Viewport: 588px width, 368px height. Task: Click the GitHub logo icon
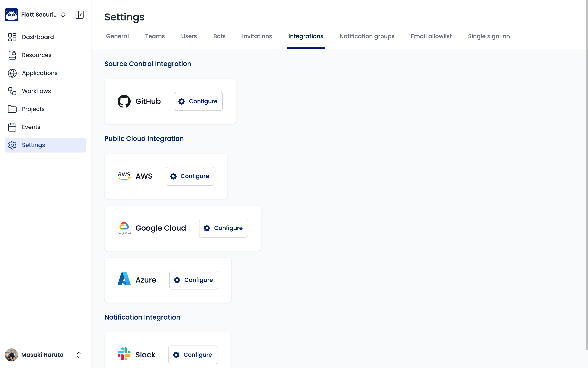[x=124, y=101]
